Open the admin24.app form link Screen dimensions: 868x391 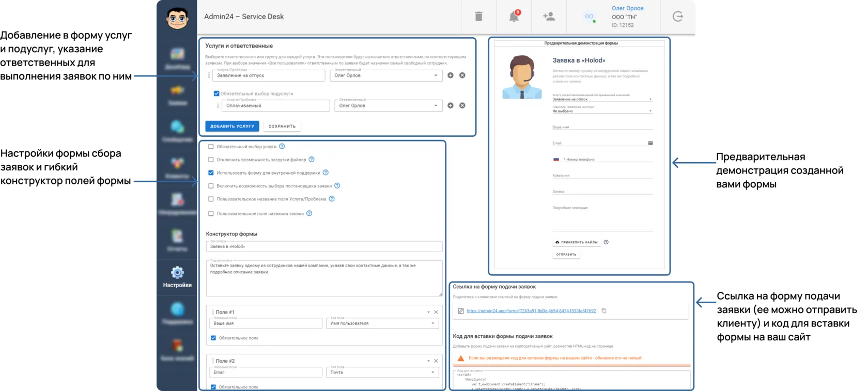531,311
